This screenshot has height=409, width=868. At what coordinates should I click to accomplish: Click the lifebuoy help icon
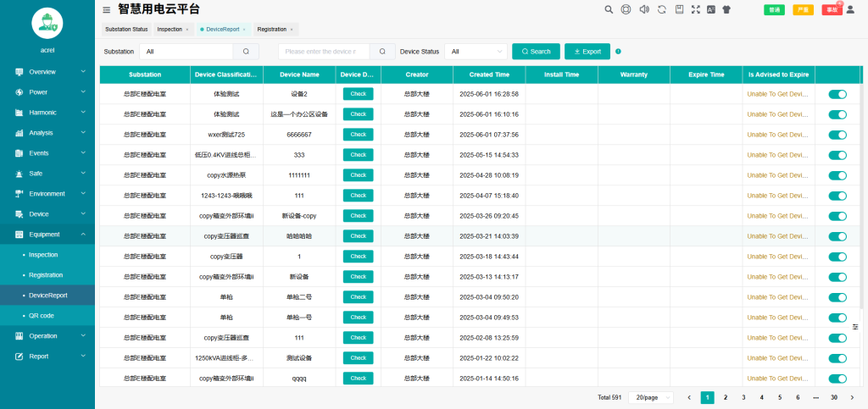pos(626,9)
